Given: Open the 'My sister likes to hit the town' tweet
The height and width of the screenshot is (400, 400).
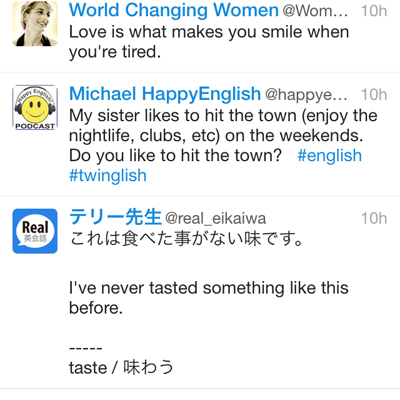Looking at the screenshot, I should point(223,146).
